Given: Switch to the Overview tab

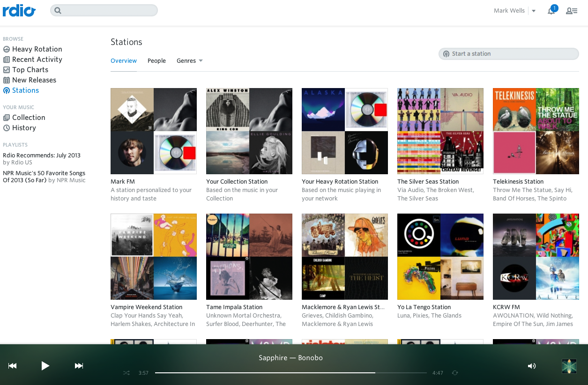Looking at the screenshot, I should tap(124, 61).
